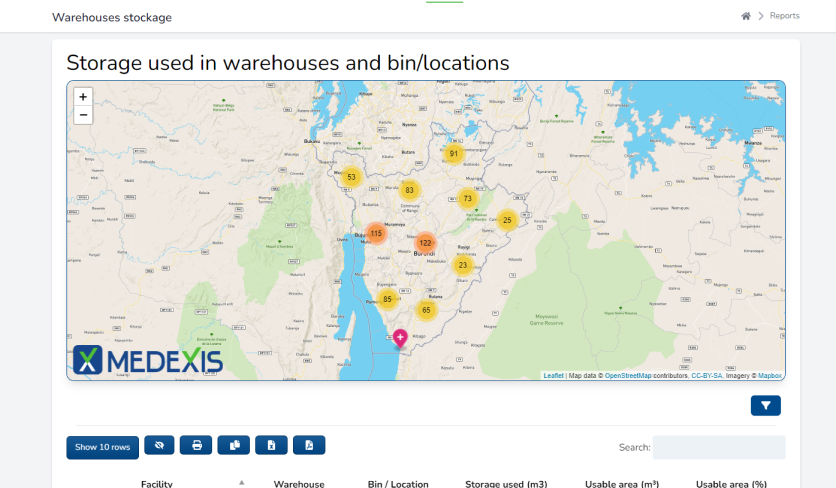Screen dimensions: 836x488
Task: Zoom out on the map
Action: coord(83,115)
